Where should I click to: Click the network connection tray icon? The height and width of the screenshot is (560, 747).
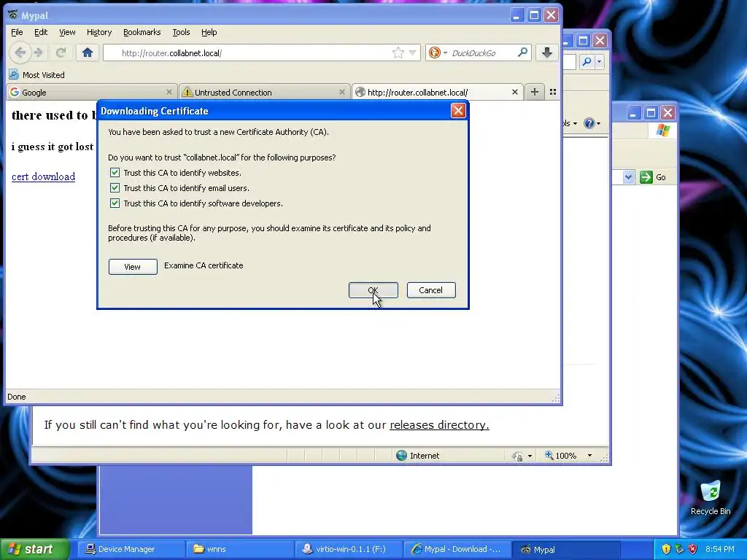tap(679, 549)
